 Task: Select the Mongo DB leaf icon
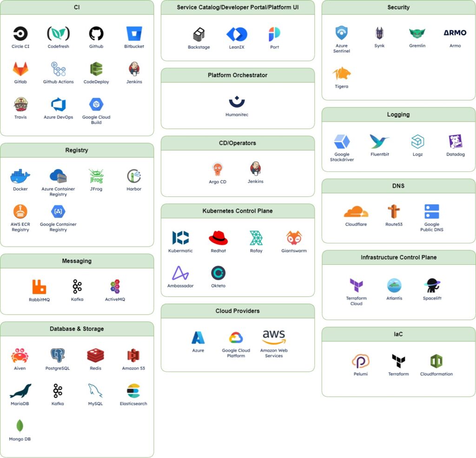coord(20,426)
